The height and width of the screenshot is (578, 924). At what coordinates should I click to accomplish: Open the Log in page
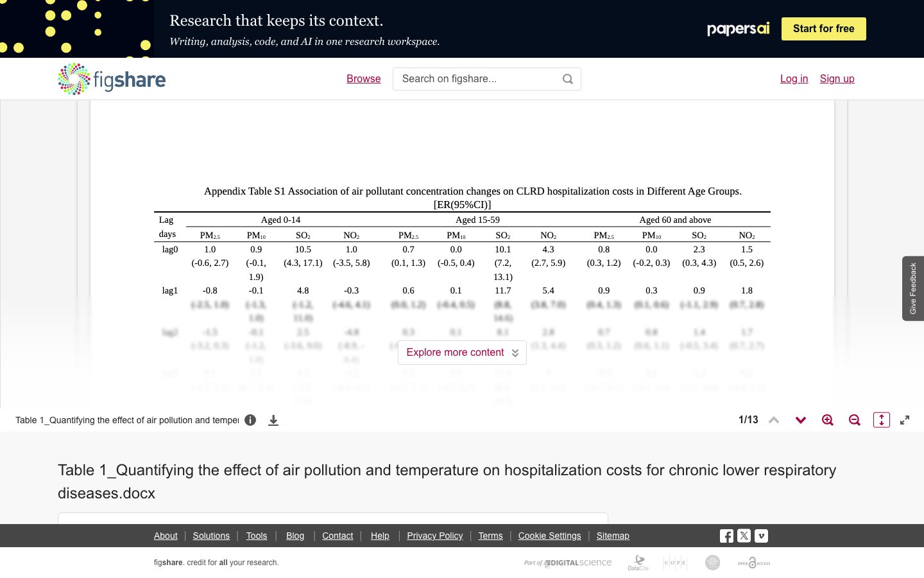pos(794,78)
